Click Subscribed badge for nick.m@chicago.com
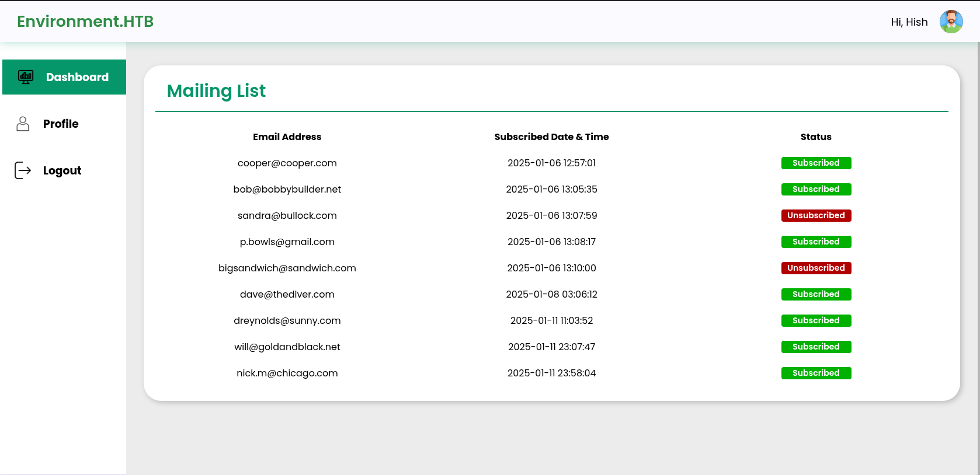This screenshot has width=980, height=475. click(x=816, y=373)
